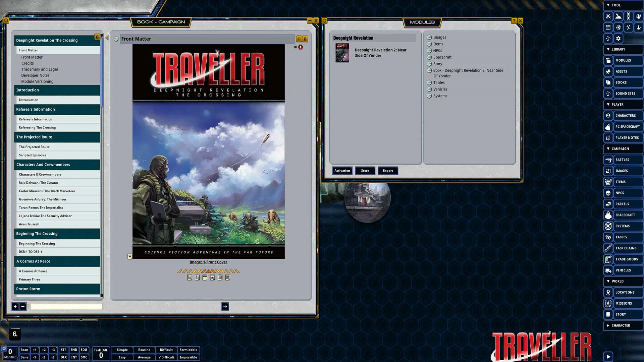Image resolution: width=644 pixels, height=362 pixels.
Task: Select the Formidable difficulty tab
Action: pos(189,350)
